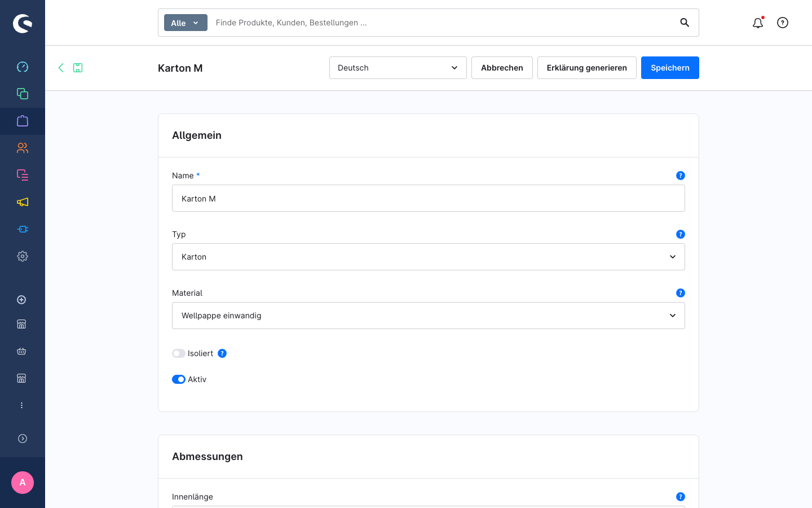Click the Innenlänge field label
The width and height of the screenshot is (812, 508).
[x=192, y=497]
